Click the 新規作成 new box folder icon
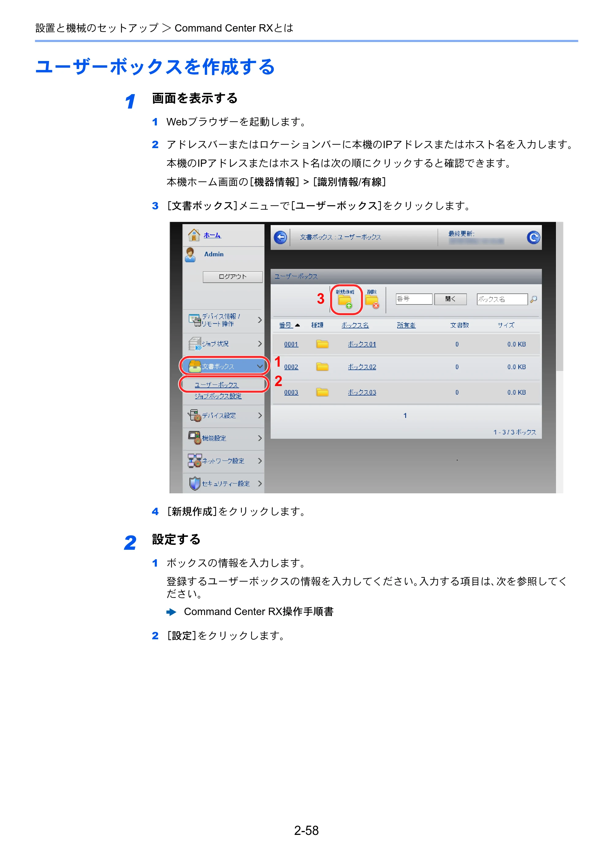613x868 pixels. pos(345,302)
